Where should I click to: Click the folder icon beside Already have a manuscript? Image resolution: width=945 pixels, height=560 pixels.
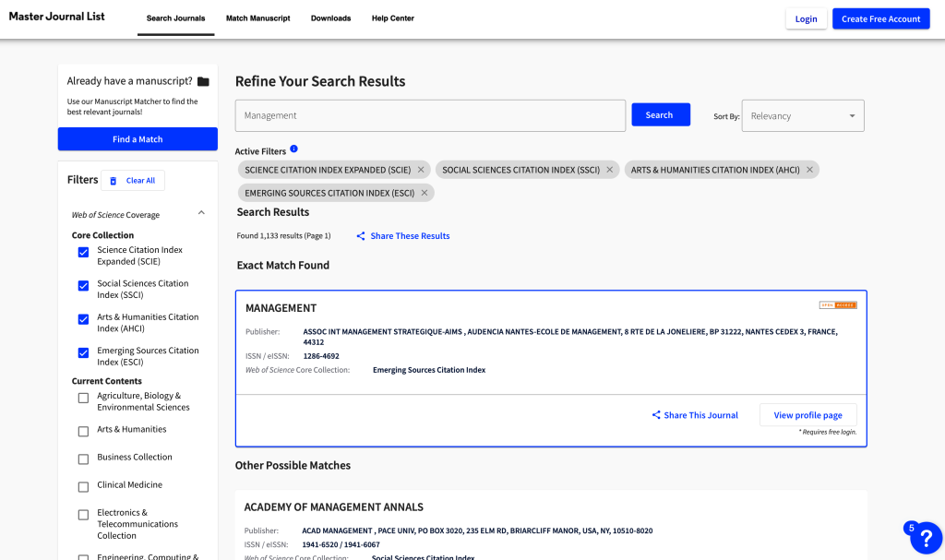coord(203,81)
